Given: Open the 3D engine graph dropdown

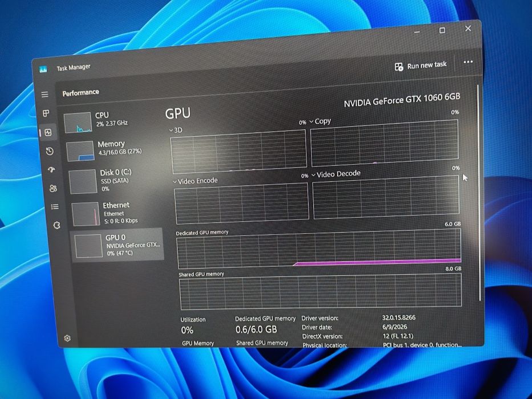Looking at the screenshot, I should point(171,131).
